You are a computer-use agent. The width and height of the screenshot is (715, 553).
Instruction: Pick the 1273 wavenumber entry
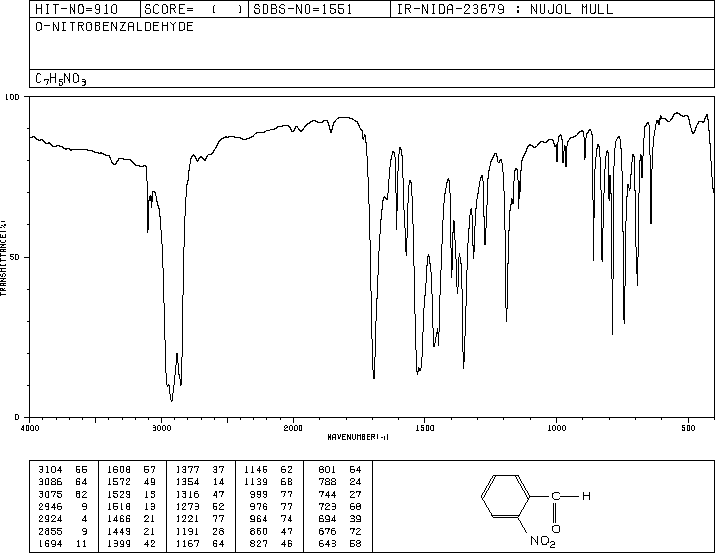(187, 506)
